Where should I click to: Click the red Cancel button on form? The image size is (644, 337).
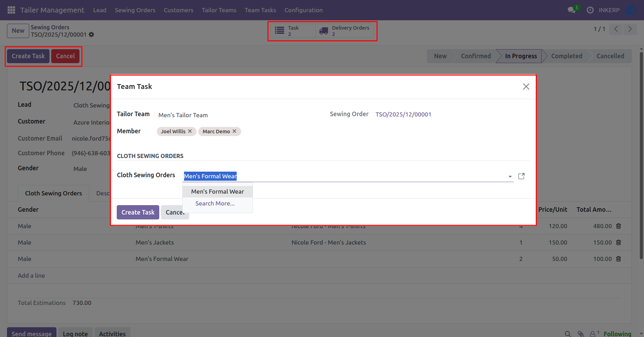(x=66, y=56)
